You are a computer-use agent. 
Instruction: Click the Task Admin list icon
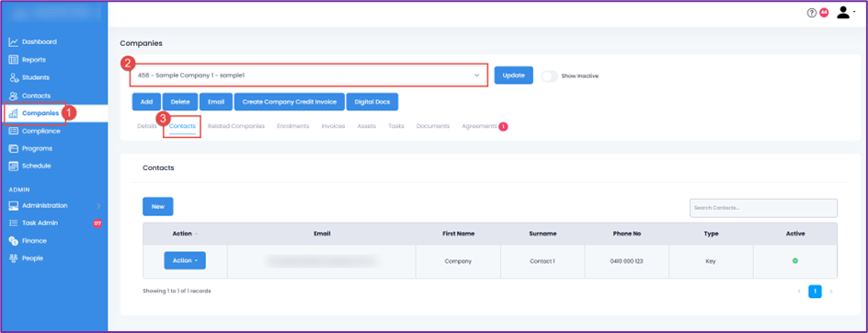click(14, 223)
